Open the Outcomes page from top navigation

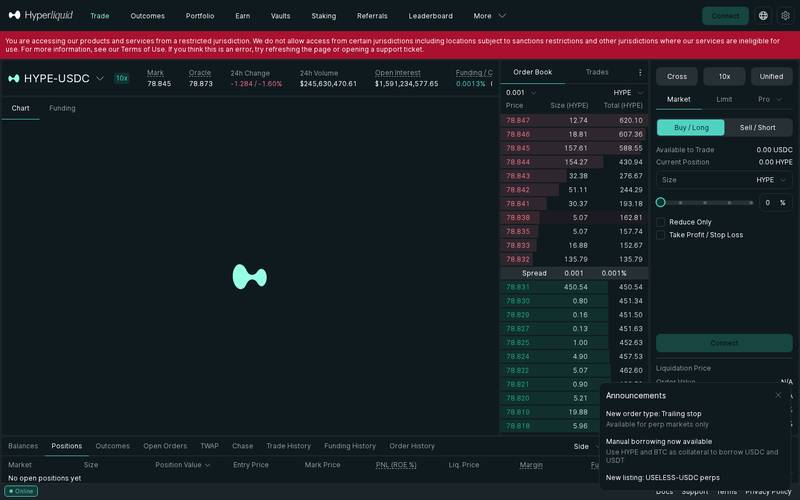[147, 16]
